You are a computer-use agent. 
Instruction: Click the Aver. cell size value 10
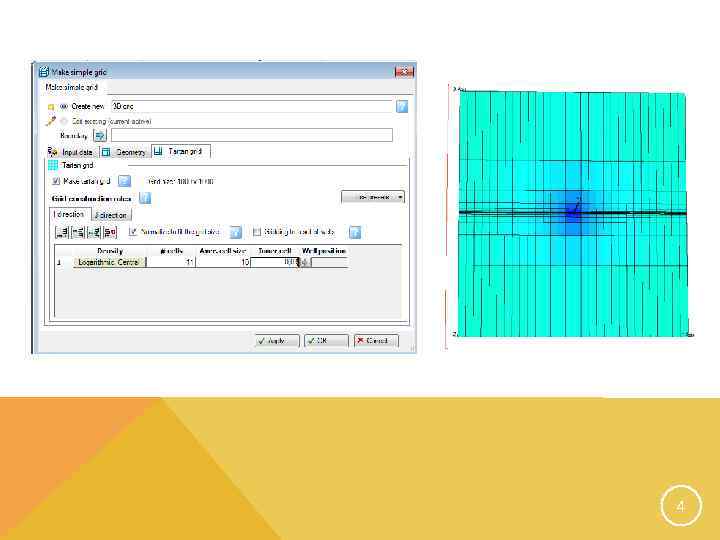[x=223, y=262]
